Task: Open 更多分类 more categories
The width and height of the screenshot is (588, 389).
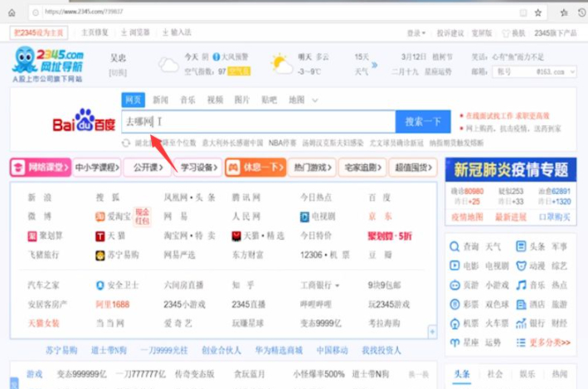Action: point(550,343)
